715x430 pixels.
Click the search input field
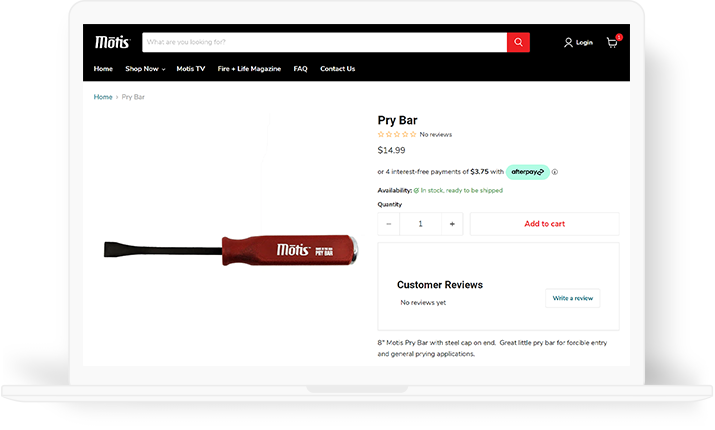[x=325, y=42]
